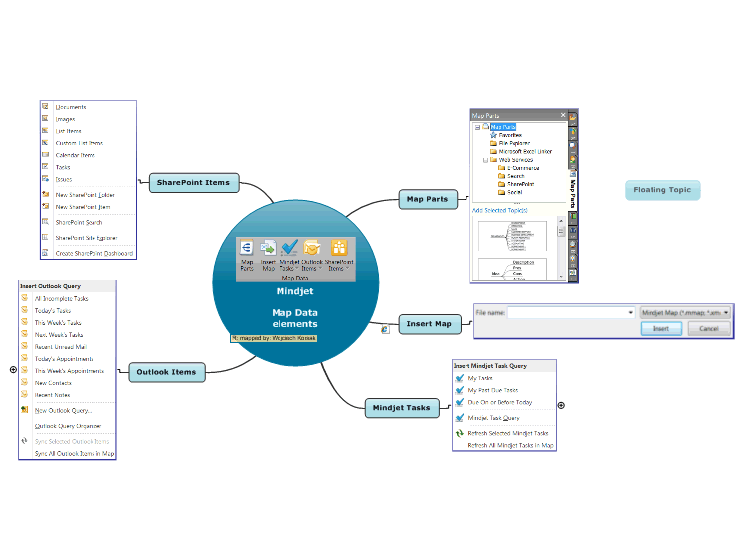
Task: Choose This Week's Appointments menu entry
Action: pyautogui.click(x=69, y=371)
